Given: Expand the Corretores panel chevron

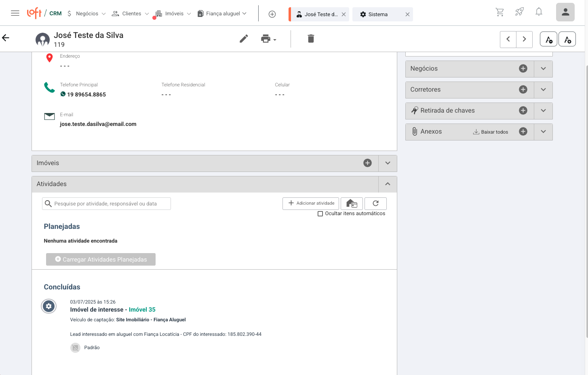Looking at the screenshot, I should pos(543,90).
